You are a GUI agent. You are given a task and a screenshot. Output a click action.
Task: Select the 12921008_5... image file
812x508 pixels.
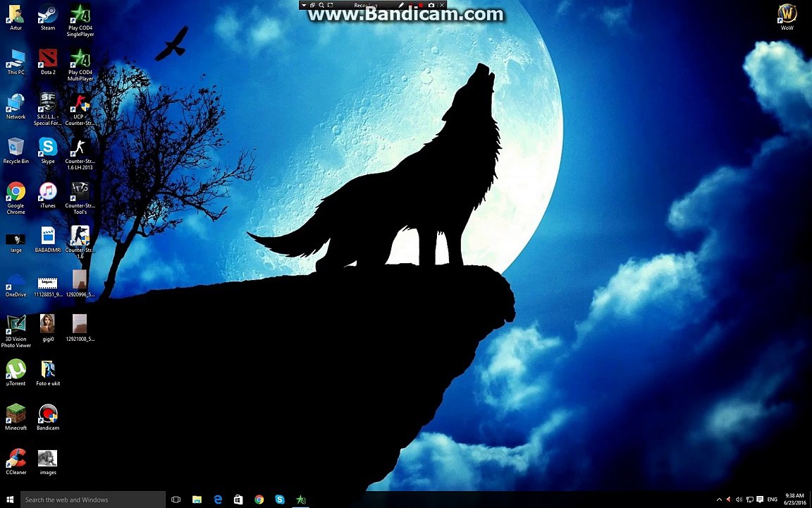(80, 329)
